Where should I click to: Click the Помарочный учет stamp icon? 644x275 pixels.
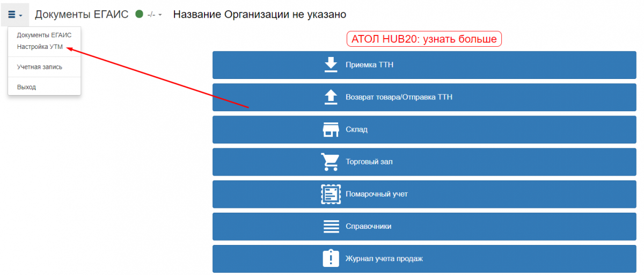coord(331,194)
